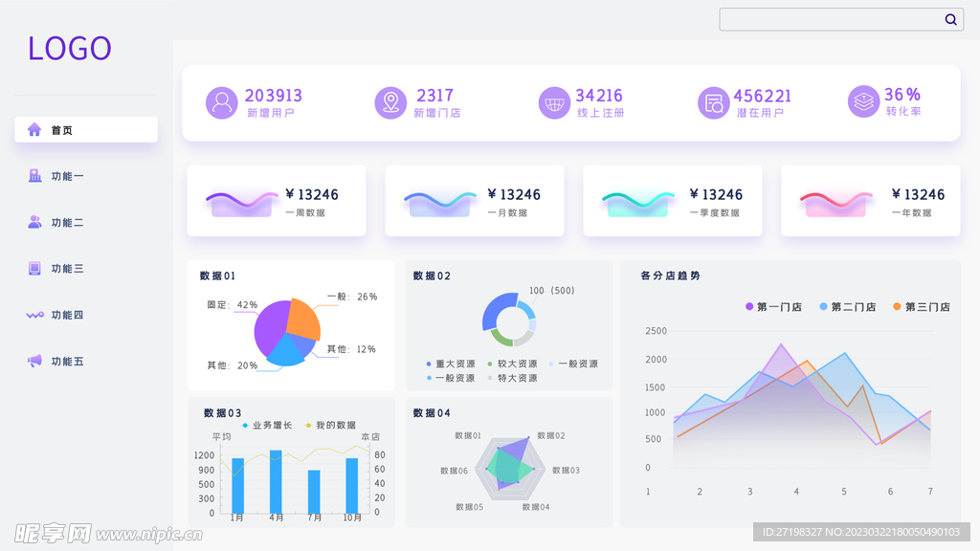Image resolution: width=980 pixels, height=551 pixels.
Task: Click the 功能二 user icon
Action: click(33, 222)
